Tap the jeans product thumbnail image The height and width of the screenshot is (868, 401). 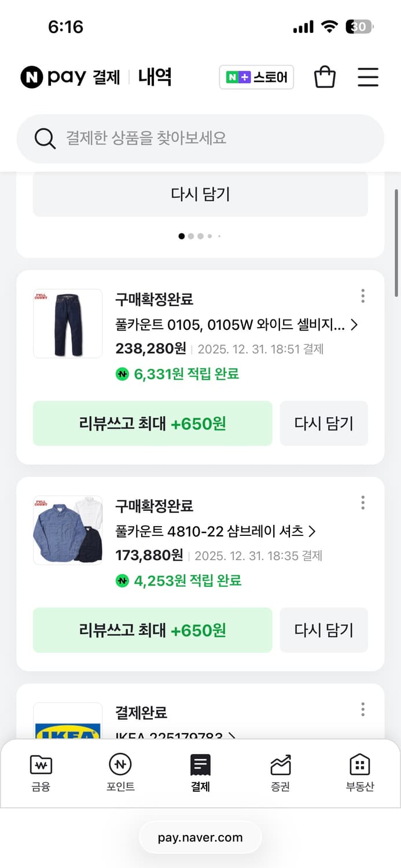click(68, 323)
